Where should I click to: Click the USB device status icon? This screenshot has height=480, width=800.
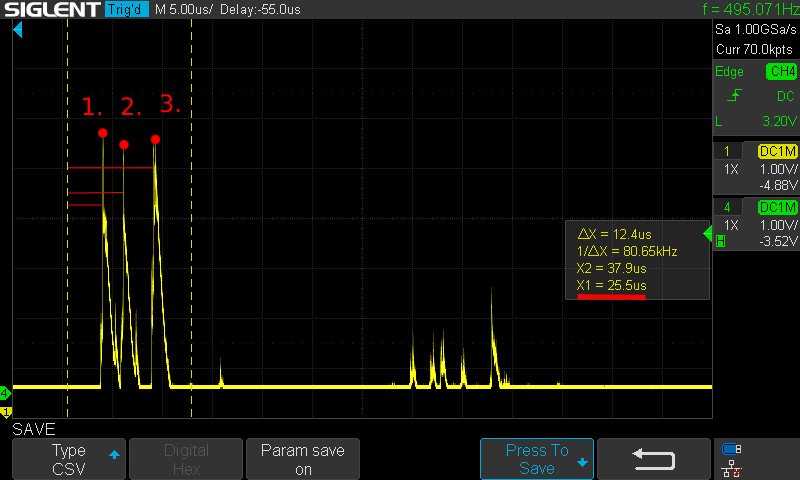pos(731,449)
